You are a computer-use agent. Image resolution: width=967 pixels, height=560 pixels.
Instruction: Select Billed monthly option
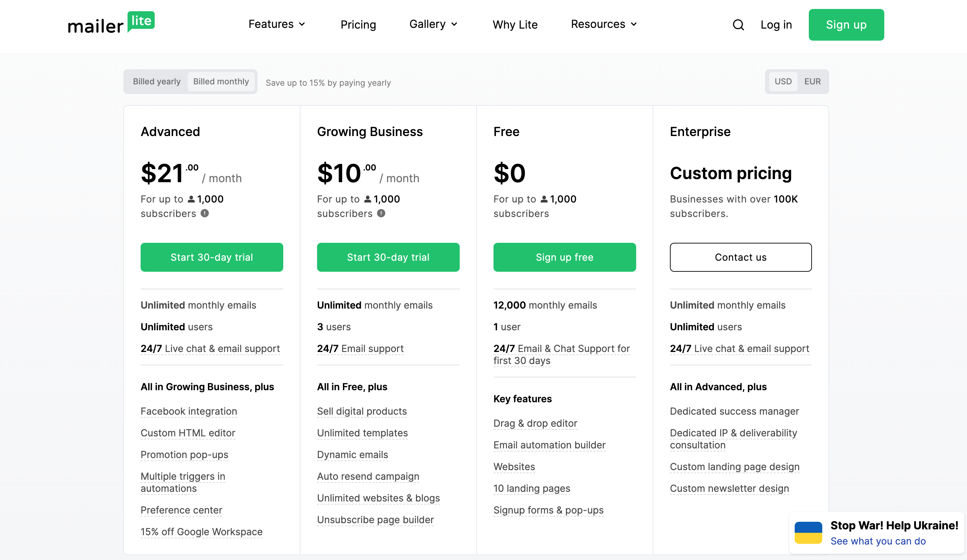pos(221,81)
